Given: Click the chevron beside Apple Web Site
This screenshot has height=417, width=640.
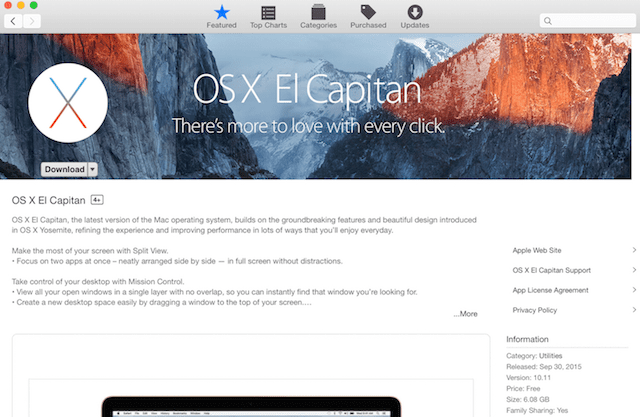Looking at the screenshot, I should (x=634, y=250).
